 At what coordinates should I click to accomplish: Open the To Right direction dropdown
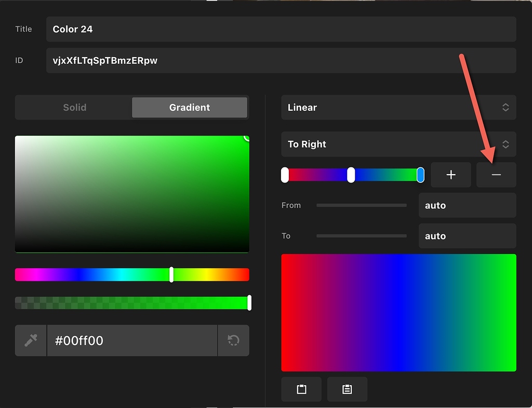(x=398, y=144)
